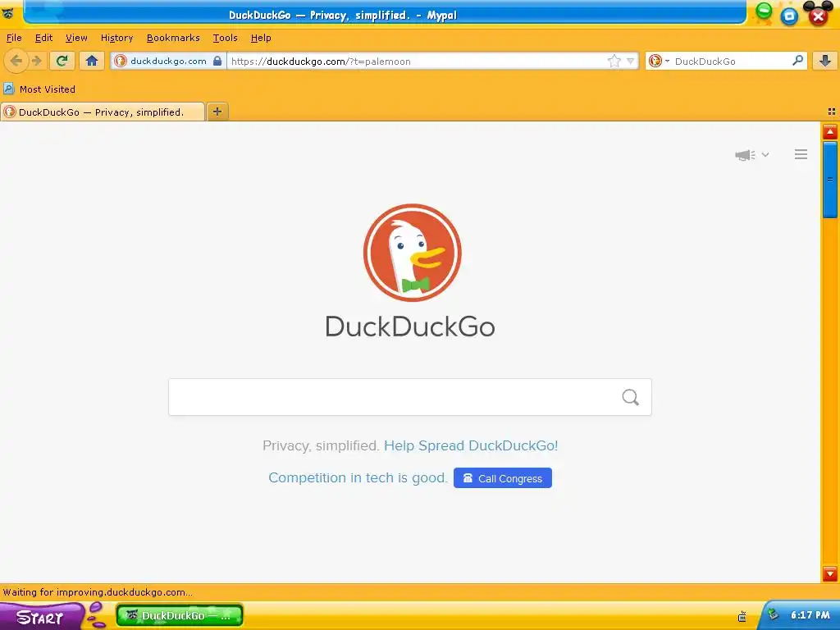The width and height of the screenshot is (840, 630).
Task: Click the megaphone icon on the page
Action: click(x=745, y=155)
